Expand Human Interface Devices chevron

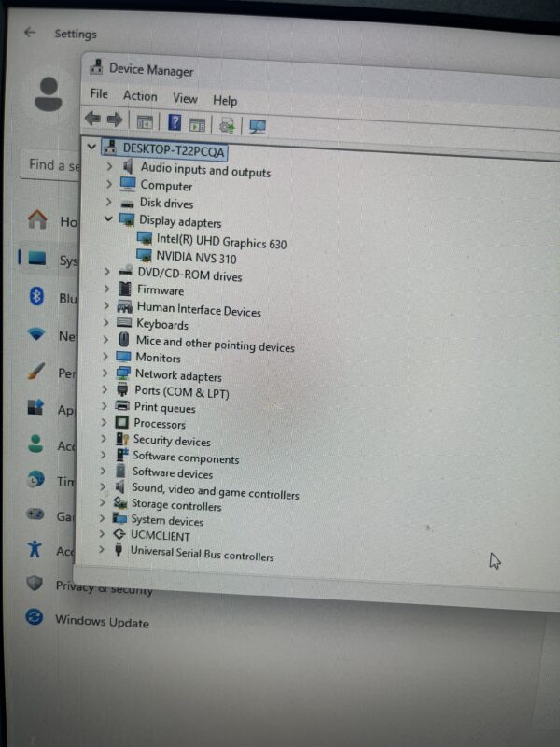(106, 306)
